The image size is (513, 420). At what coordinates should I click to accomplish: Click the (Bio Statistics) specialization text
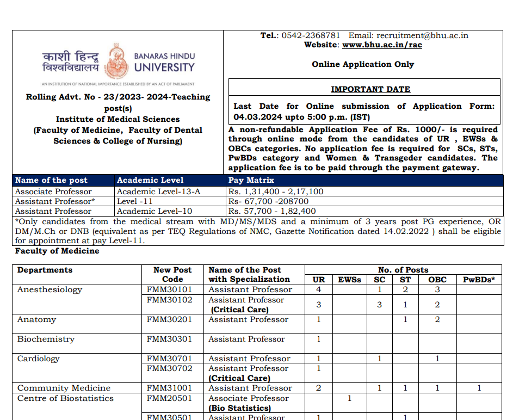(240, 408)
